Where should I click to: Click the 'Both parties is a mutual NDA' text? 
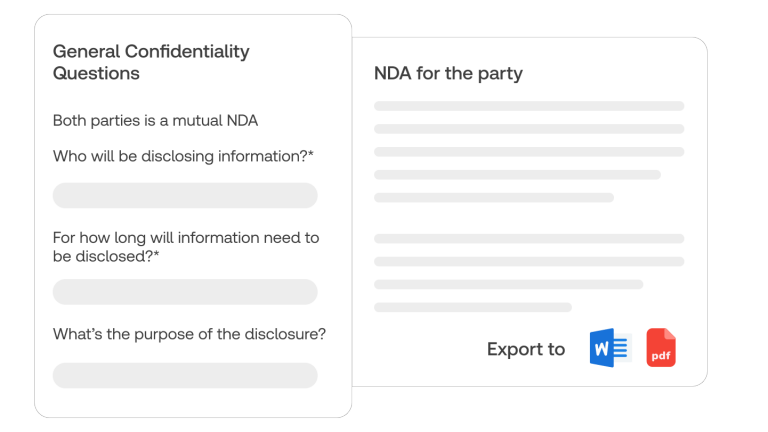tap(155, 121)
